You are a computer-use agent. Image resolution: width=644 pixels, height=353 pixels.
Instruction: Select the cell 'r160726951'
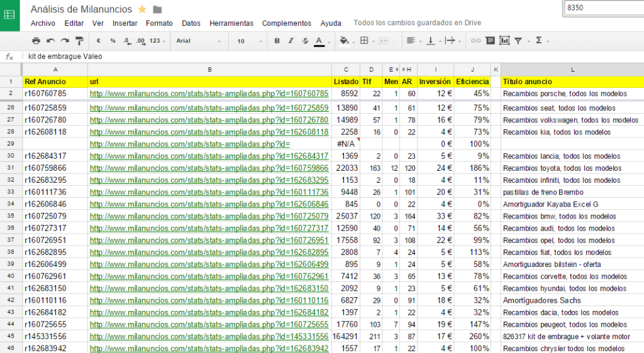pyautogui.click(x=55, y=240)
